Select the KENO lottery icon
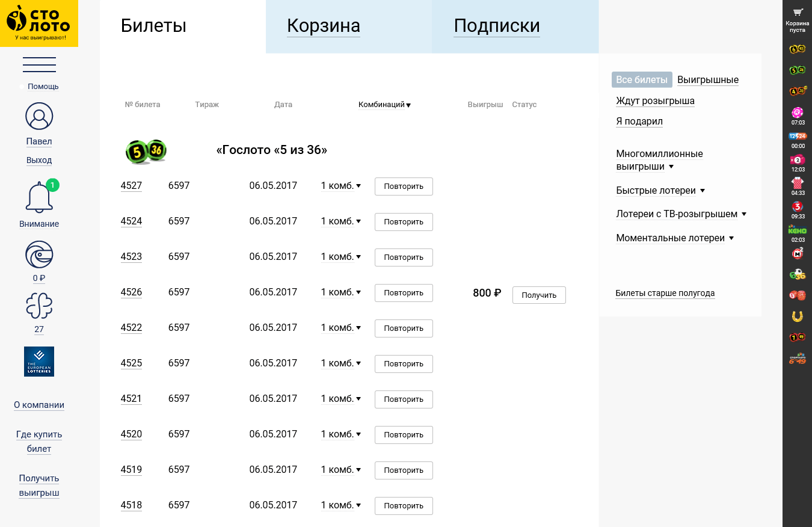Image resolution: width=812 pixels, height=527 pixels. coord(798,230)
